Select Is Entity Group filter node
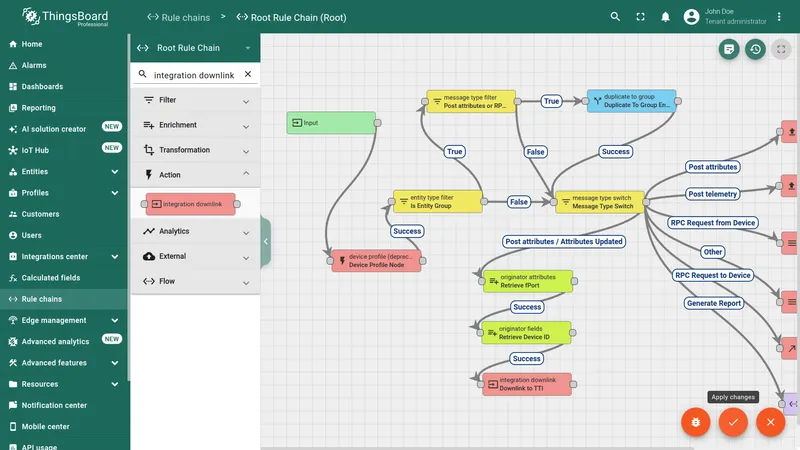The height and width of the screenshot is (450, 800). coord(438,202)
